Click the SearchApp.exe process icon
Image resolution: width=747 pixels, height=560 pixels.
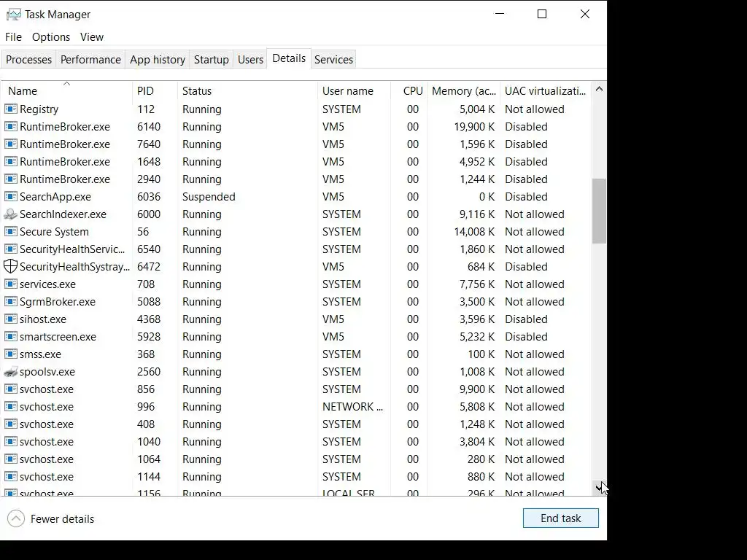click(11, 197)
